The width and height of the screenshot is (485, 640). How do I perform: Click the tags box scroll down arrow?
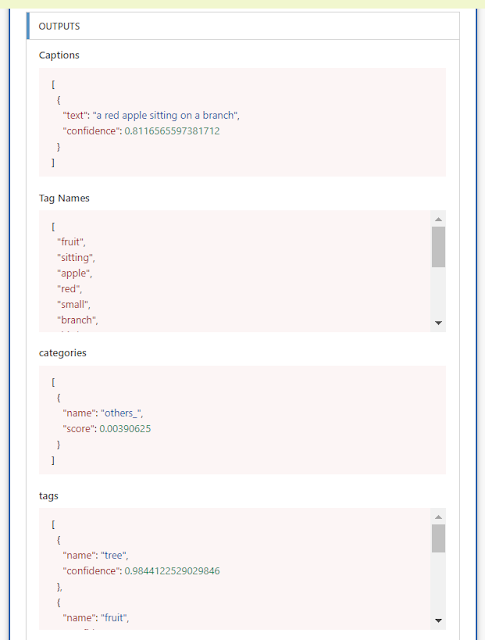point(438,621)
